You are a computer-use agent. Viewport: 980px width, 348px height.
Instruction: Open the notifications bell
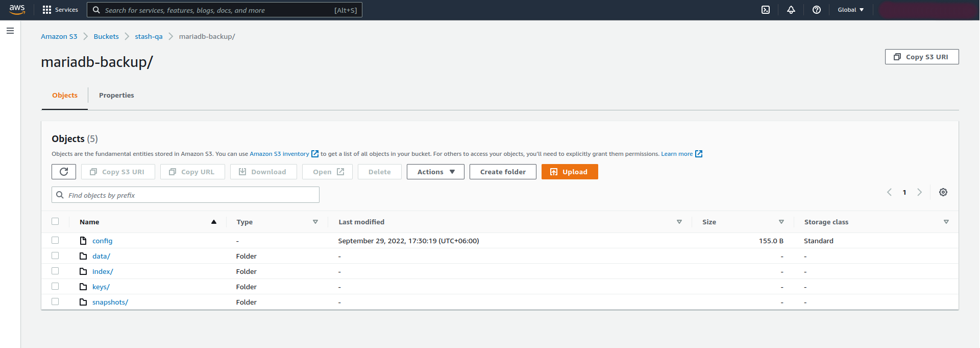point(791,10)
